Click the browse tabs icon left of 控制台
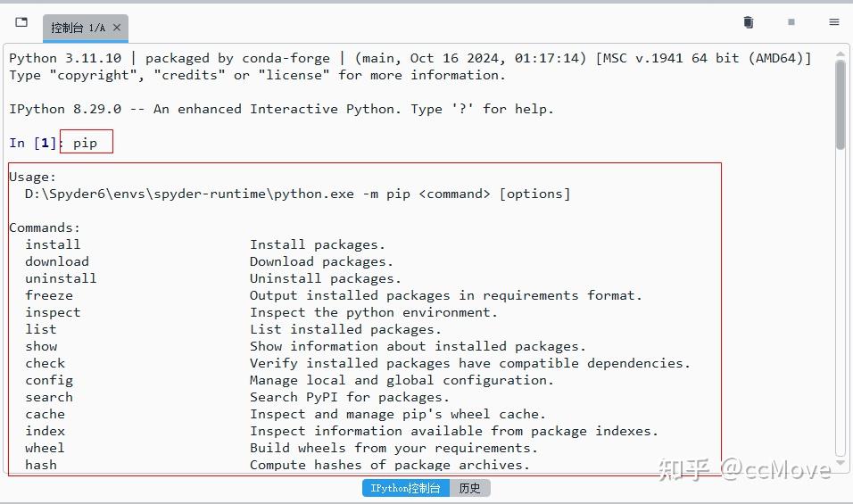The width and height of the screenshot is (853, 504). coord(22,22)
